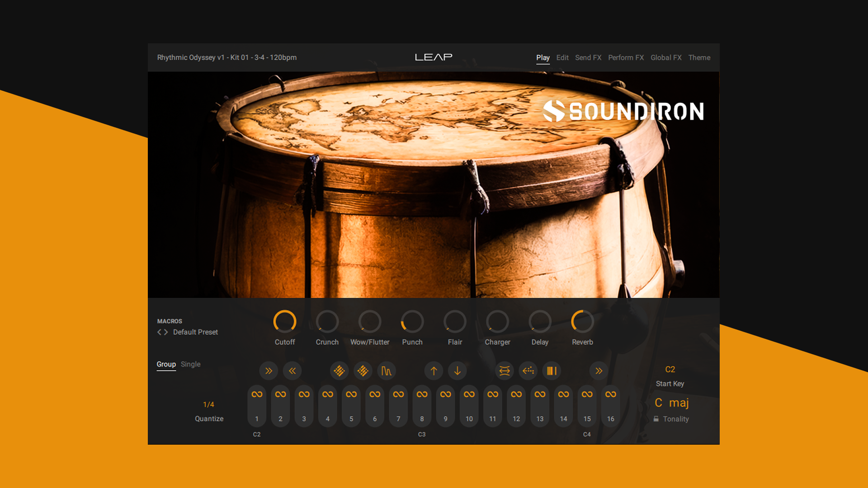Open the Start Key C2 selector

[x=670, y=370]
